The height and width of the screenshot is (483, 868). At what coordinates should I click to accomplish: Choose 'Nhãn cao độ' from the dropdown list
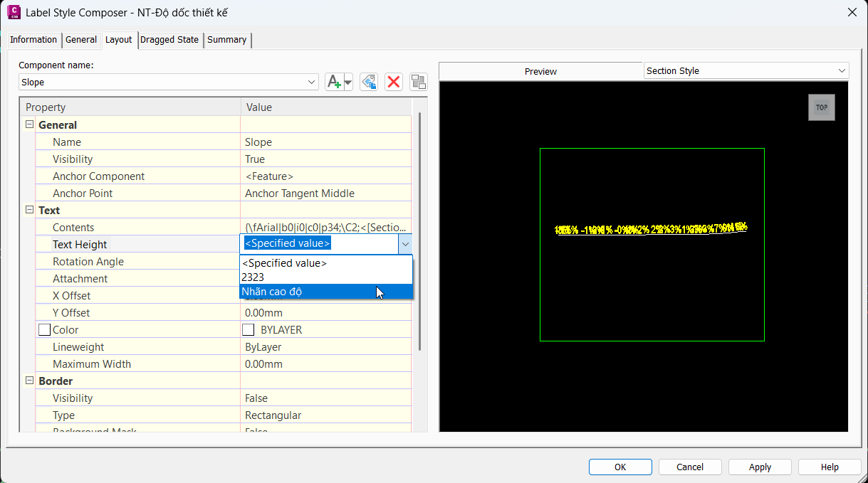[326, 292]
